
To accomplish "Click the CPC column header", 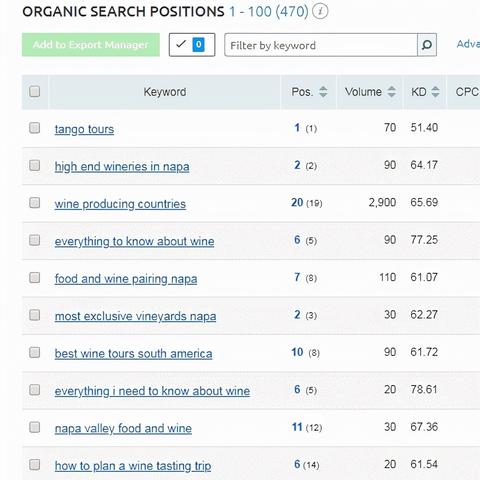I will pyautogui.click(x=467, y=92).
